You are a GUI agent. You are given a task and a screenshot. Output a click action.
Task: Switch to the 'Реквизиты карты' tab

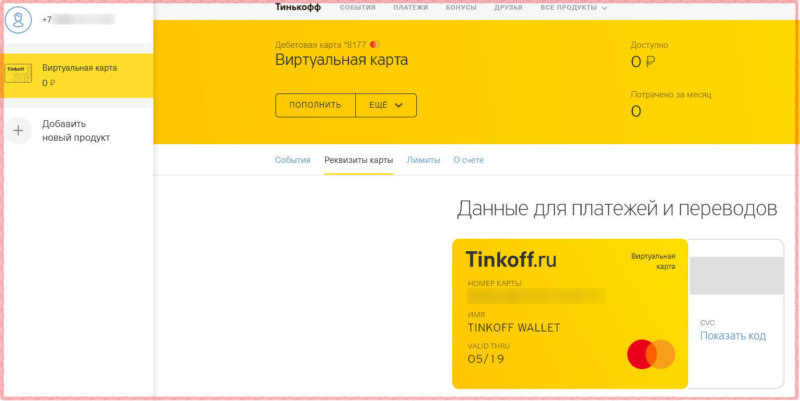[359, 160]
